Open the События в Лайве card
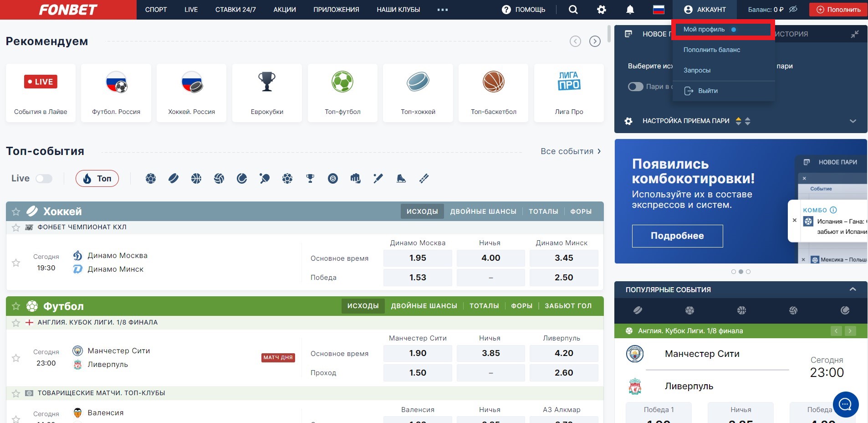This screenshot has height=423, width=868. pos(41,93)
